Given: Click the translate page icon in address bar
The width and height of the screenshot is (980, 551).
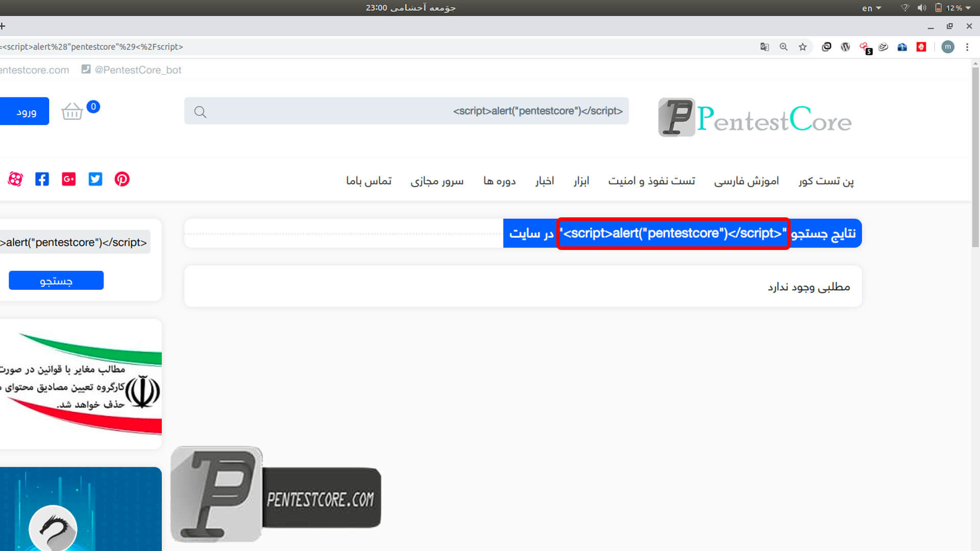Looking at the screenshot, I should [x=764, y=47].
